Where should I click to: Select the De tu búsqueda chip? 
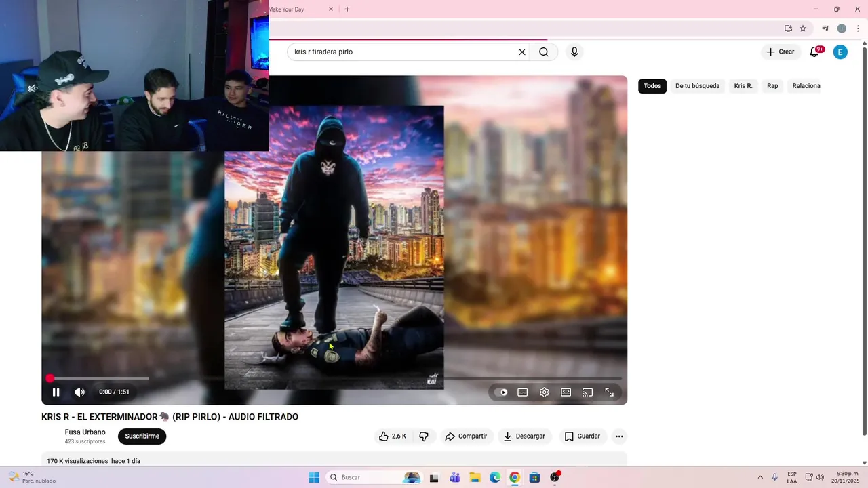coord(697,86)
